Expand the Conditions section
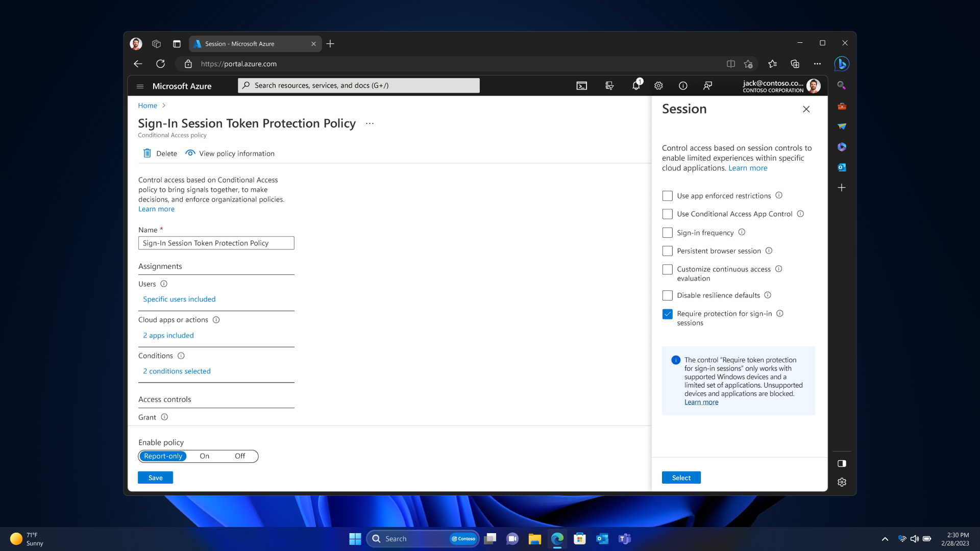This screenshot has height=551, width=980. [x=177, y=371]
